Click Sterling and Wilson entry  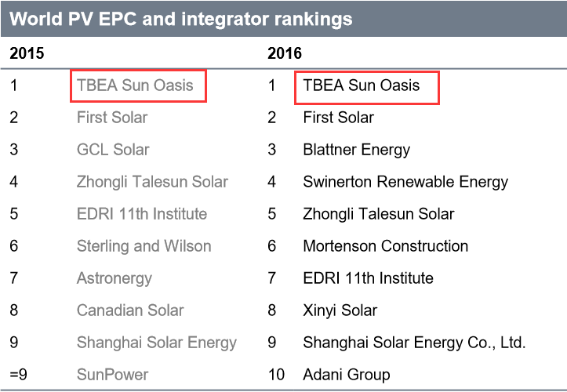(144, 246)
